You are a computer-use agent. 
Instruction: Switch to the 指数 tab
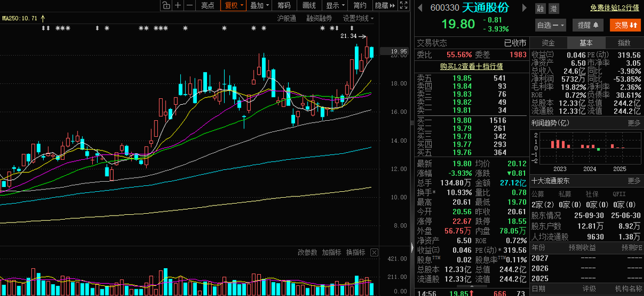[624, 43]
